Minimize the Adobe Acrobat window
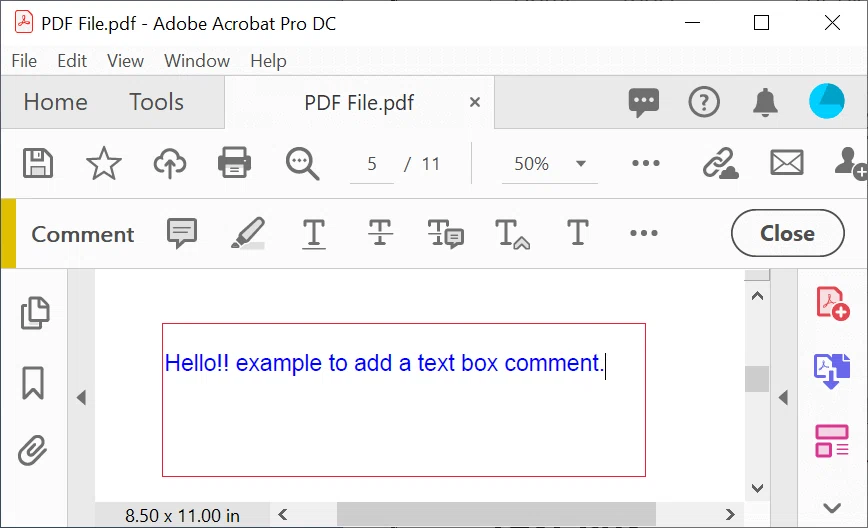868x528 pixels. [692, 23]
